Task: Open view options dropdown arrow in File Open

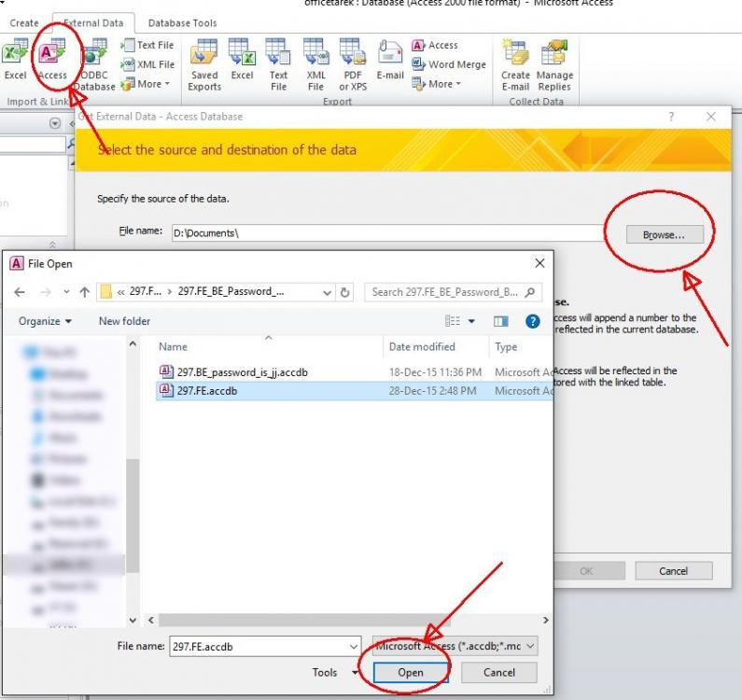Action: point(471,321)
